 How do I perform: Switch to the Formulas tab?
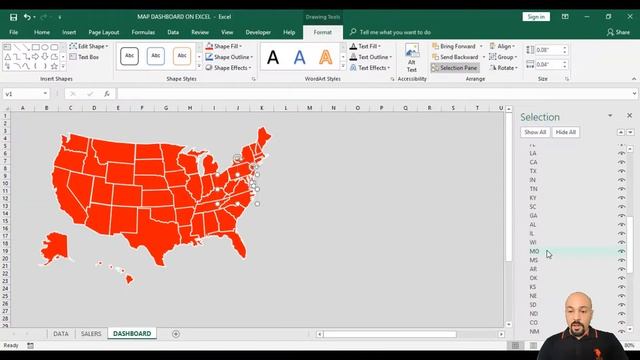[143, 32]
